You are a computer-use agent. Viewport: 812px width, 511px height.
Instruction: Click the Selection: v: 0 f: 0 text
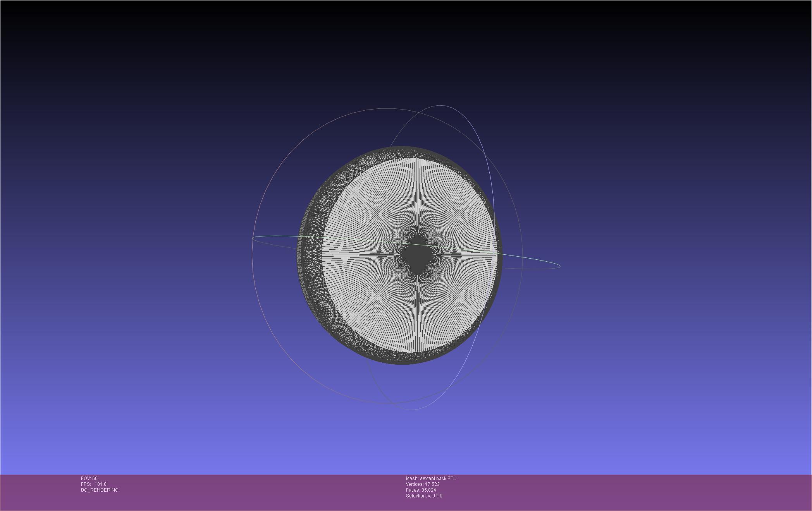[x=424, y=496]
